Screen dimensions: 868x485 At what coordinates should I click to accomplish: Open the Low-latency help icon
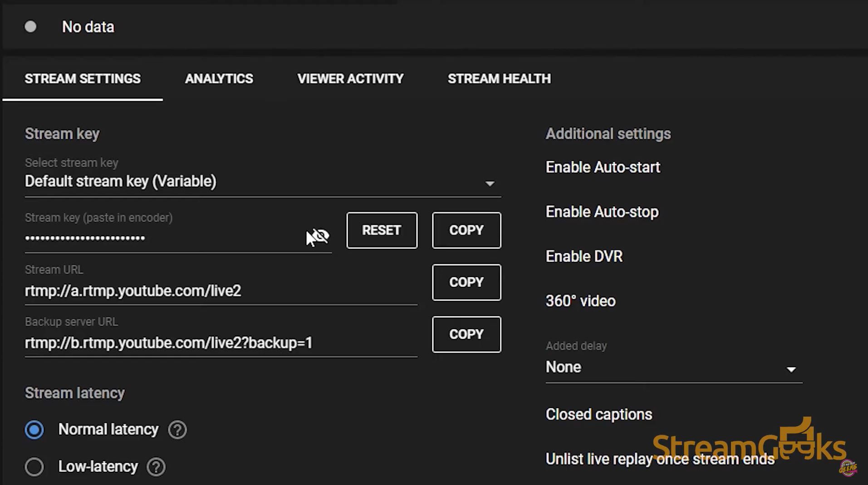(x=156, y=466)
